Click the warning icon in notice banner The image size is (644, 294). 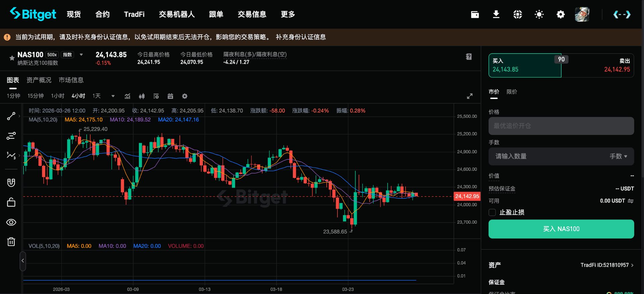tap(7, 37)
